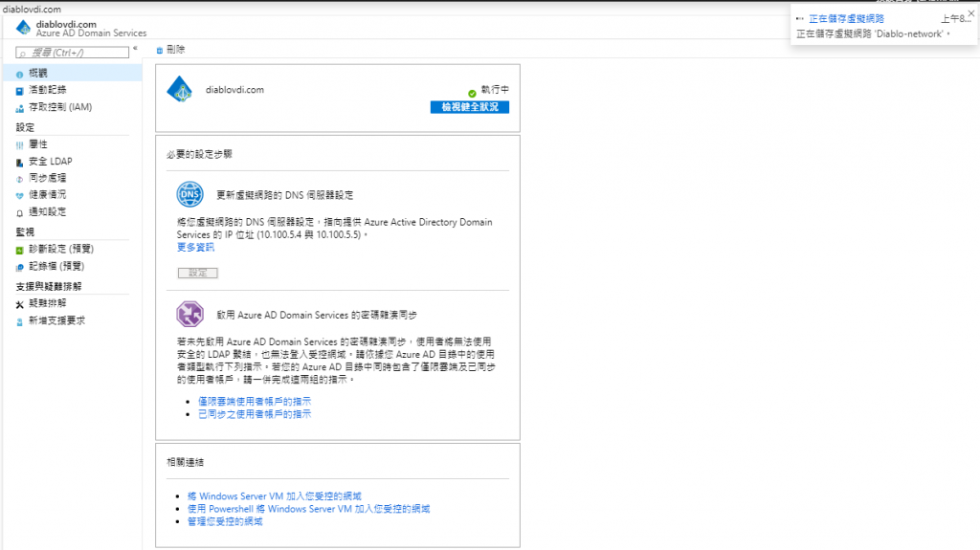Click the 新增支援要求 support icon
980x550 pixels.
[x=19, y=321]
